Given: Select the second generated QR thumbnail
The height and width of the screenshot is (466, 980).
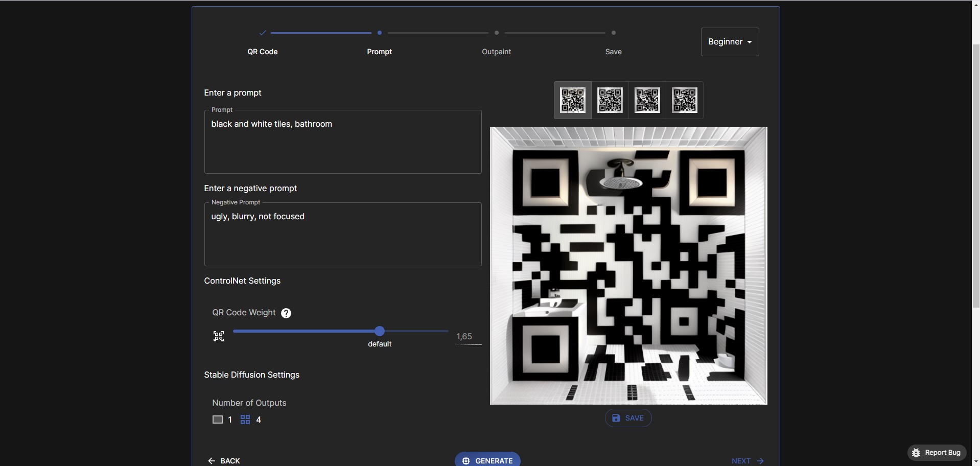Looking at the screenshot, I should pos(610,100).
